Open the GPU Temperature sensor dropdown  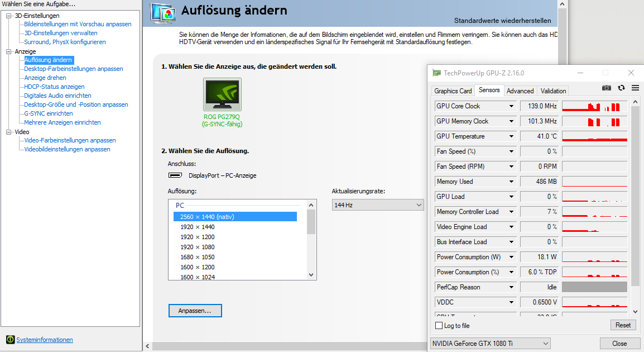[x=511, y=136]
